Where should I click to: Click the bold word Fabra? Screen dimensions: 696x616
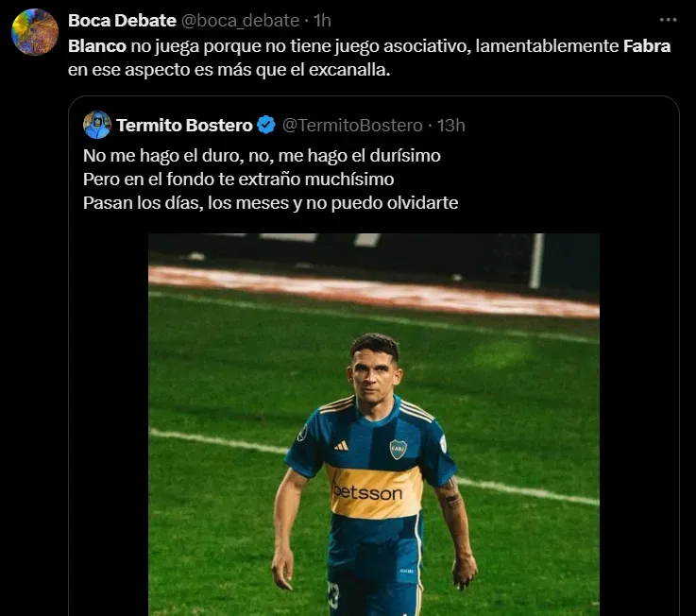[647, 45]
